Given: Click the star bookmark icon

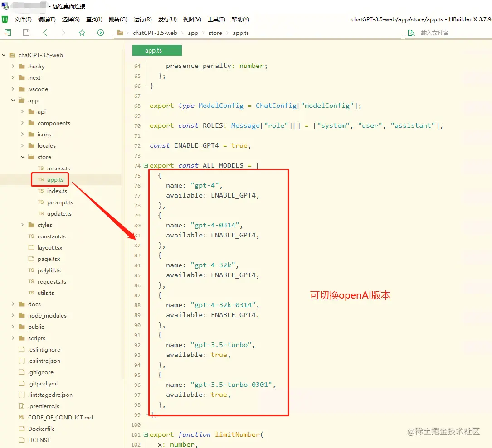Looking at the screenshot, I should point(82,33).
